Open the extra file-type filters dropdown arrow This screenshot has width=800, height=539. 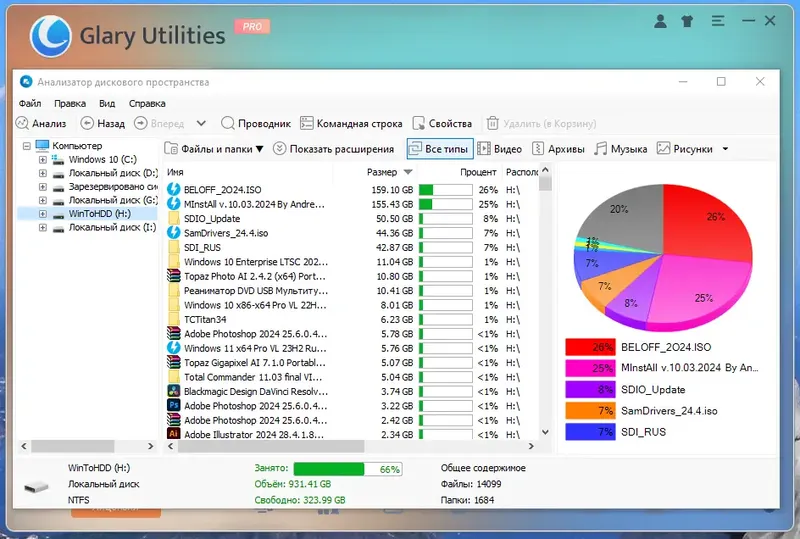click(x=725, y=149)
